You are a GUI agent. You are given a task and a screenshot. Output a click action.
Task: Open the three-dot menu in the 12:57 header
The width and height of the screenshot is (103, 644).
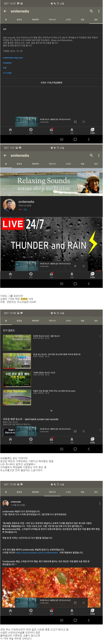(x=99, y=11)
